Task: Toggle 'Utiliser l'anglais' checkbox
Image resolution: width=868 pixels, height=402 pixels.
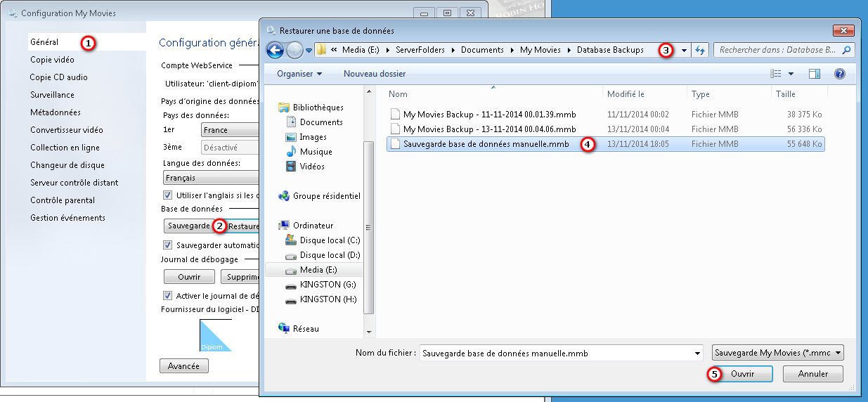Action: click(167, 195)
